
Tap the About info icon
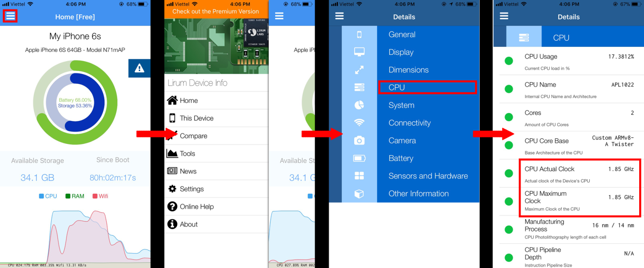(172, 224)
